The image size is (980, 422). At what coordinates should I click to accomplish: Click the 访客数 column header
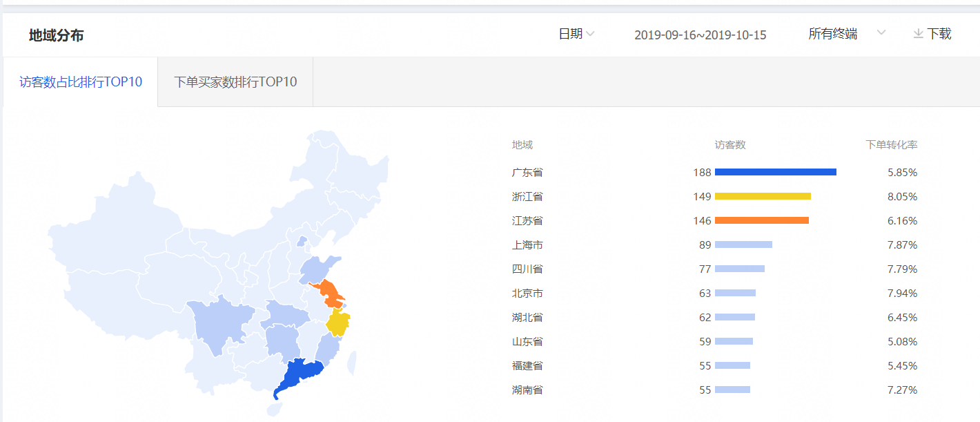[x=730, y=145]
